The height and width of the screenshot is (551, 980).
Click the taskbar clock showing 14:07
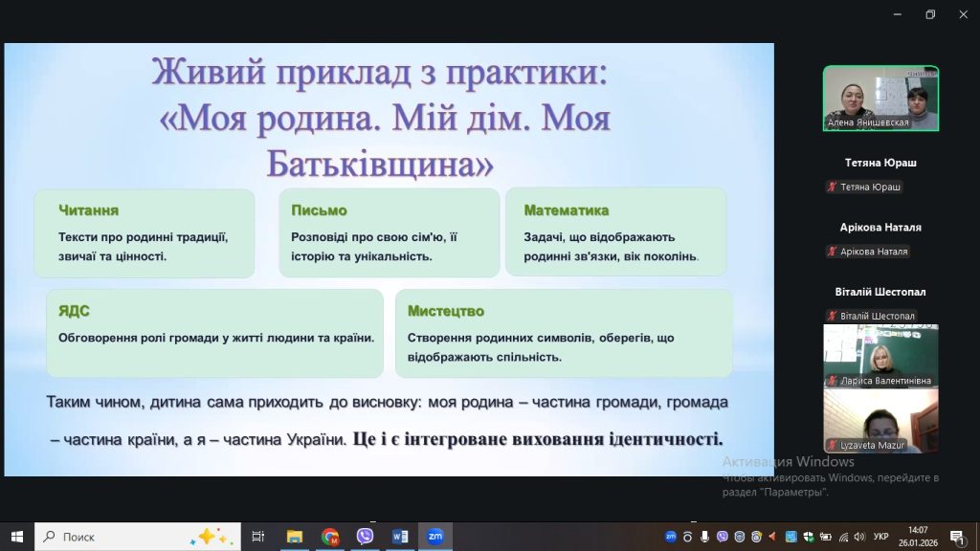(x=918, y=537)
